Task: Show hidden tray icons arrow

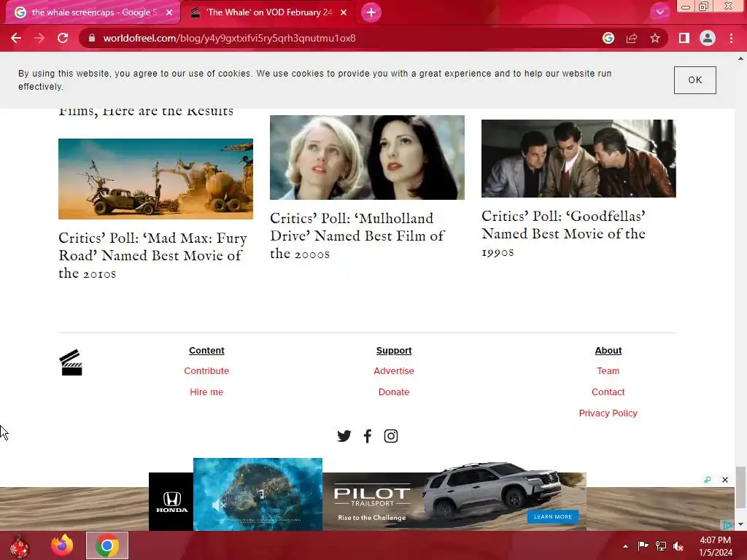Action: [625, 546]
